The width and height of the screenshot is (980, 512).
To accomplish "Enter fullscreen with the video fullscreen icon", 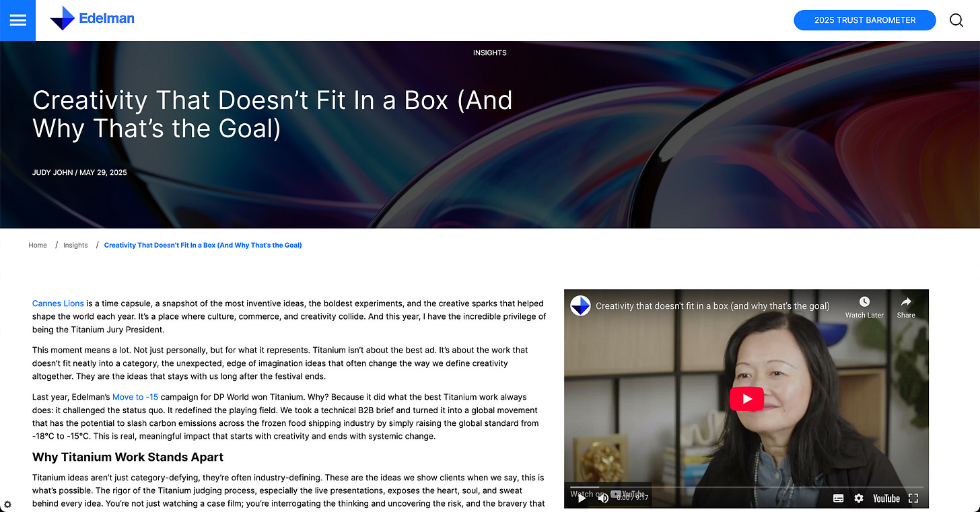I will [913, 499].
